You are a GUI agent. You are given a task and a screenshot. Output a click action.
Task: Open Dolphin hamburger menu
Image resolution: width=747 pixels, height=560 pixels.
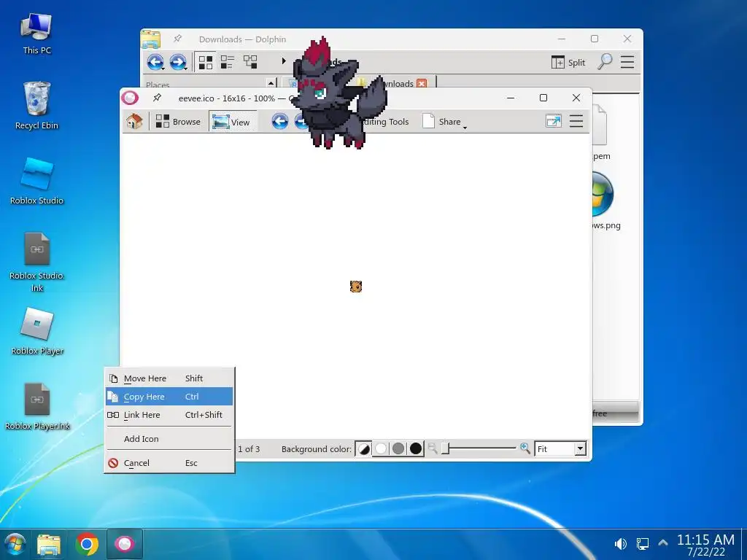point(627,62)
